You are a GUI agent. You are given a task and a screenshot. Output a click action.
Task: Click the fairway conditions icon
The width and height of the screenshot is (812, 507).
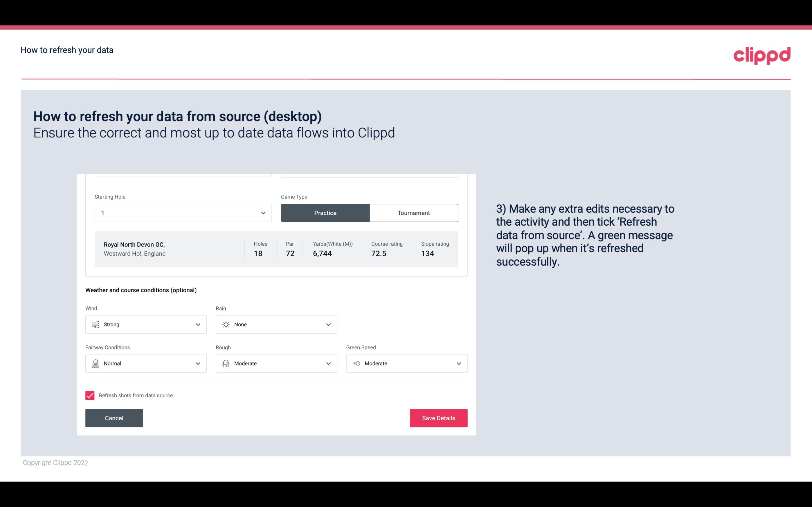click(x=95, y=363)
